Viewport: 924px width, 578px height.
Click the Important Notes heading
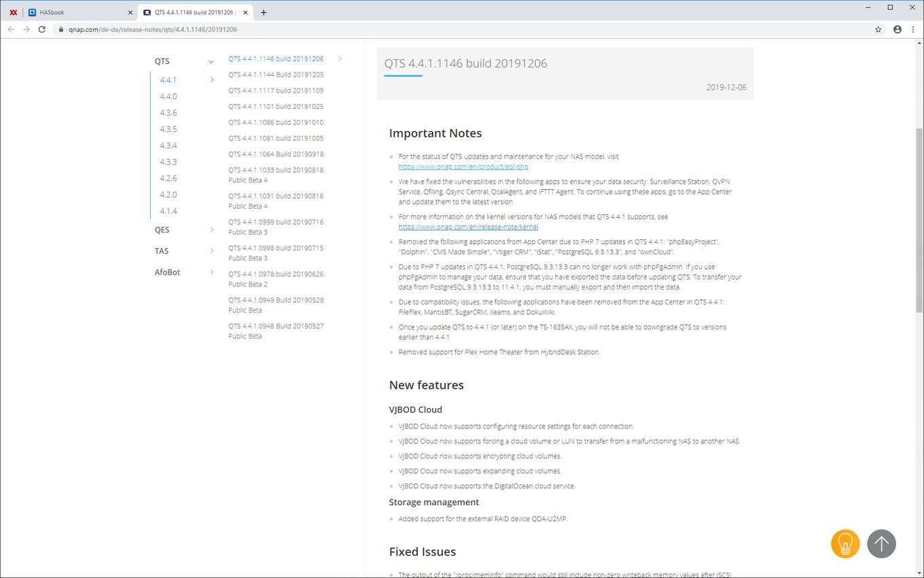point(436,133)
